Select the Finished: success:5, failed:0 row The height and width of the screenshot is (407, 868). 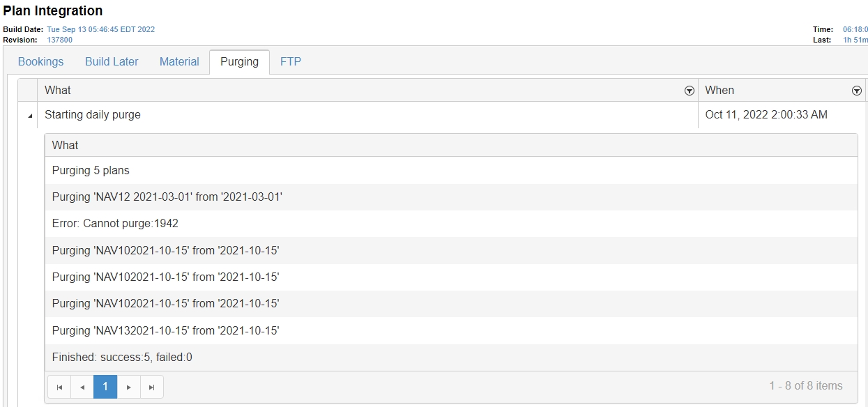pyautogui.click(x=122, y=358)
